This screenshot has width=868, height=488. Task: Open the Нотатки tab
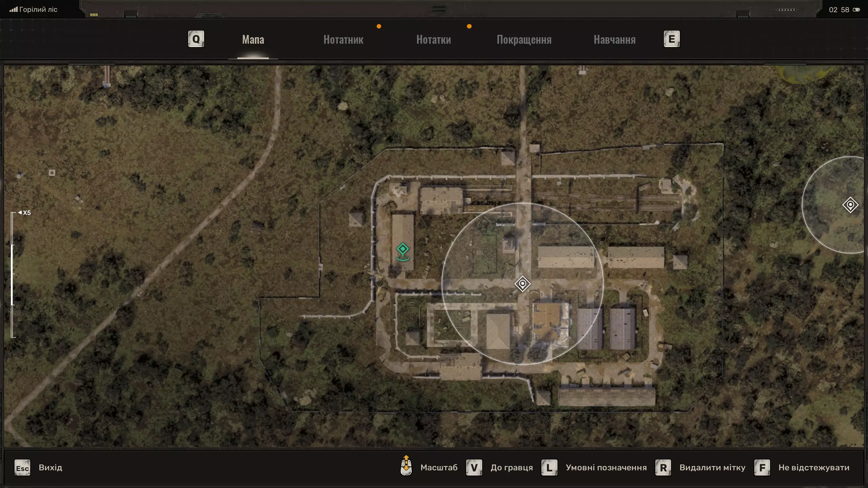tap(433, 40)
